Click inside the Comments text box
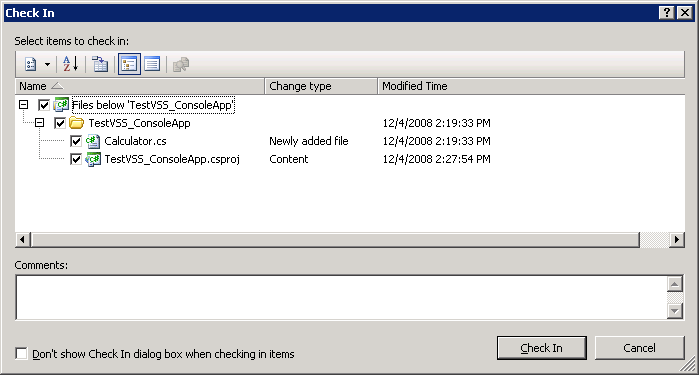Image resolution: width=699 pixels, height=375 pixels. (x=341, y=297)
